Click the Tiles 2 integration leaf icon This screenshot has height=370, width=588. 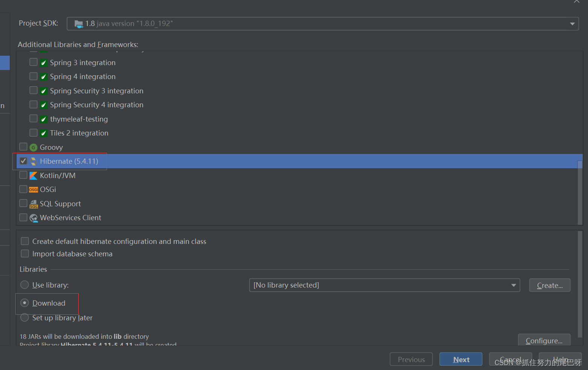click(x=44, y=133)
